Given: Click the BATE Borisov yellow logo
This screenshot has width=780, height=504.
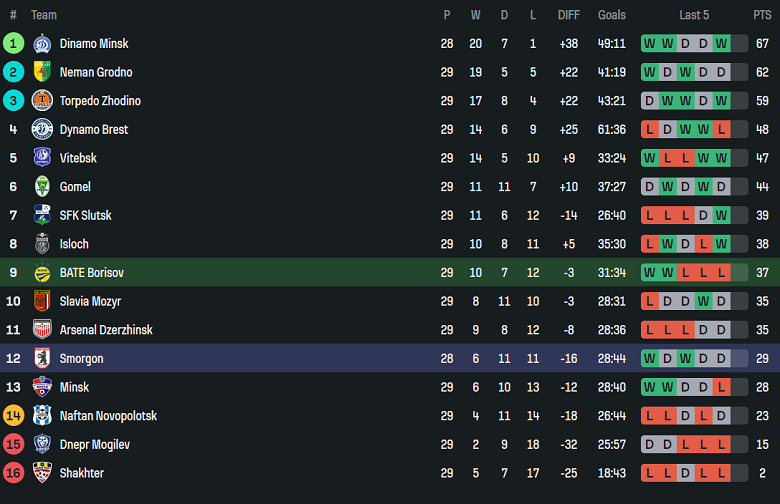Looking at the screenshot, I should [42, 273].
